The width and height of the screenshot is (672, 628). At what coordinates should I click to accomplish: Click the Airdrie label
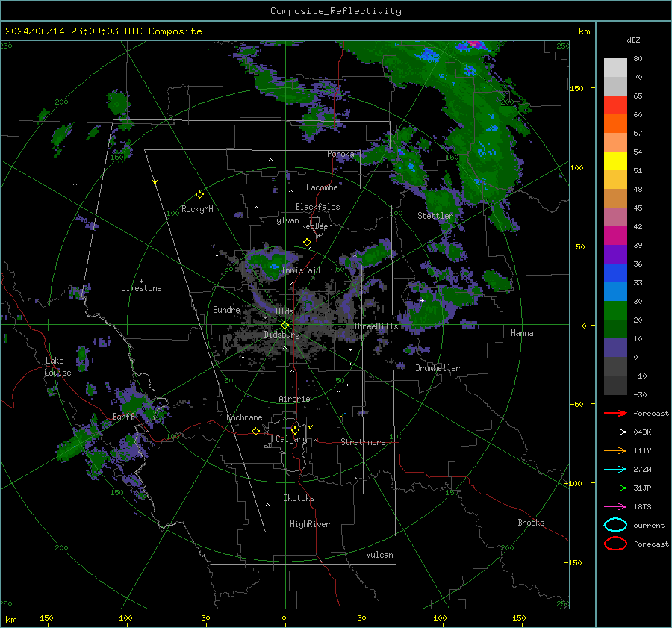pos(294,399)
